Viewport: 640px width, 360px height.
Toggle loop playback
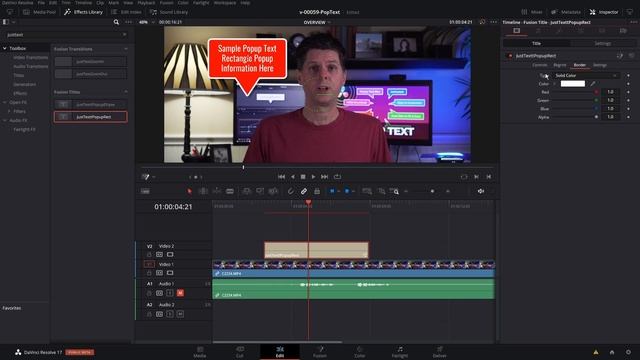[x=337, y=177]
